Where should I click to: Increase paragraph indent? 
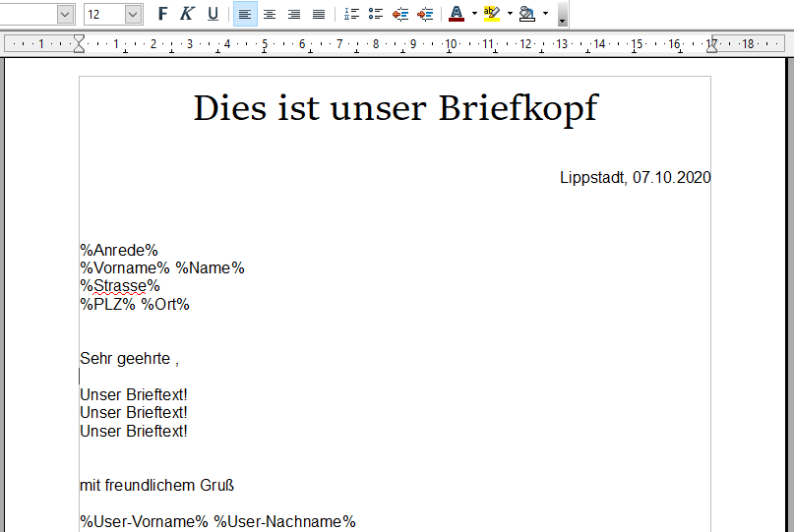425,14
